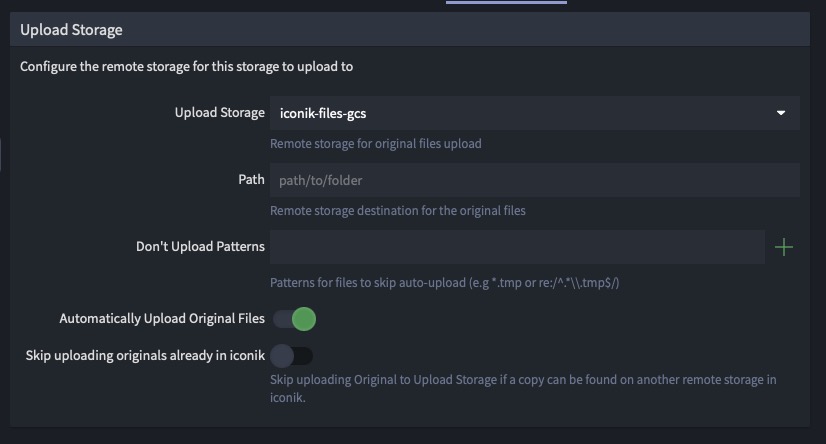Click the 'Remote storage destination' help text
Viewport: 826px width, 444px height.
[398, 211]
